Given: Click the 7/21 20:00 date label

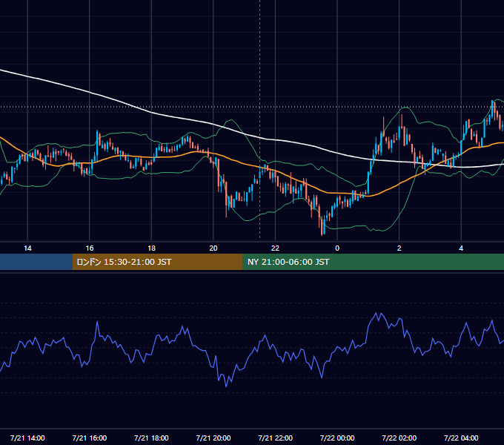Looking at the screenshot, I should 213,438.
